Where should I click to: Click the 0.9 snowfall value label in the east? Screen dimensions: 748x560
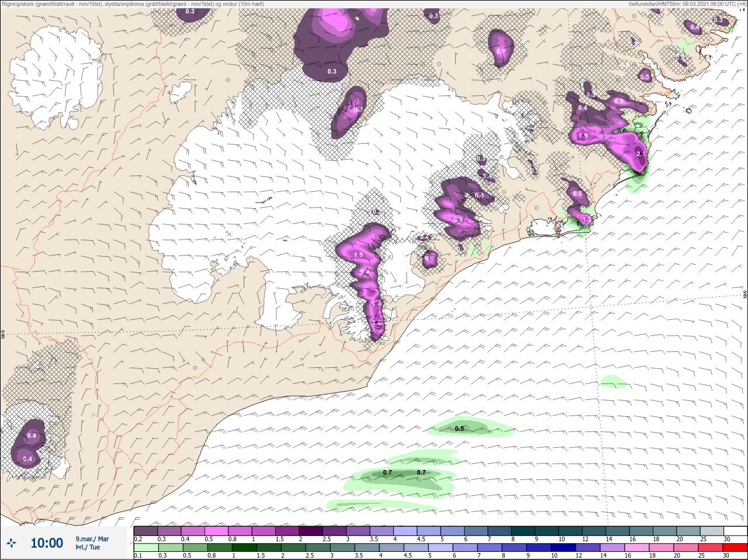(619, 102)
